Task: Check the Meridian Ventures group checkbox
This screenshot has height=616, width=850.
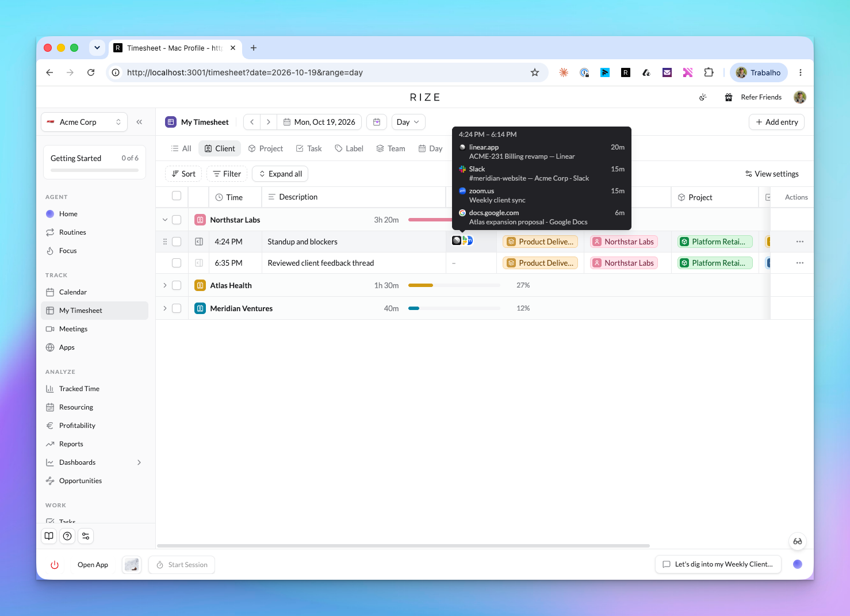Action: click(x=177, y=308)
